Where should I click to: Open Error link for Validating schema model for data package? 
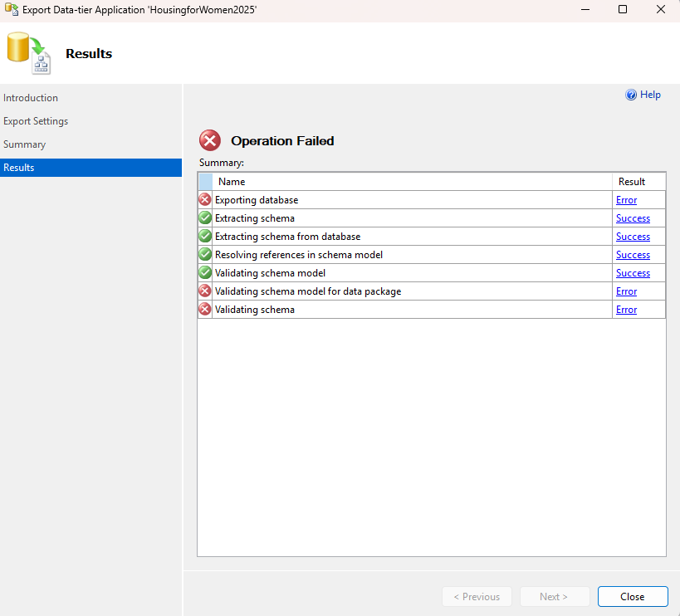click(x=626, y=291)
